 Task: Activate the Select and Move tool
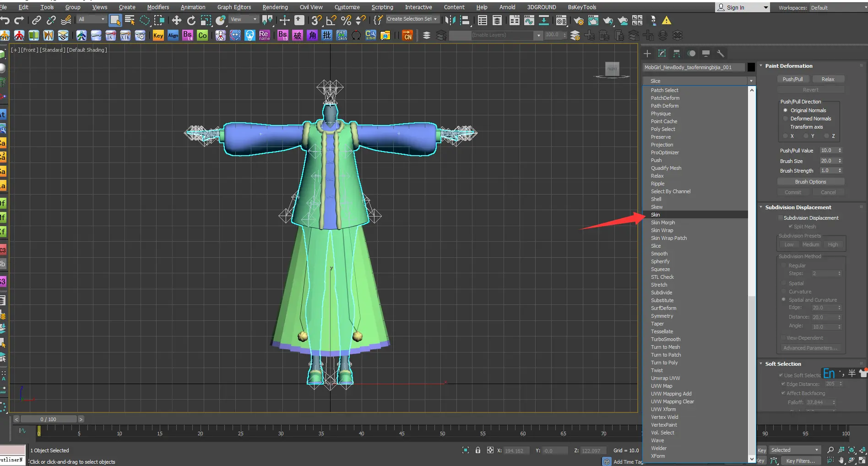click(176, 20)
